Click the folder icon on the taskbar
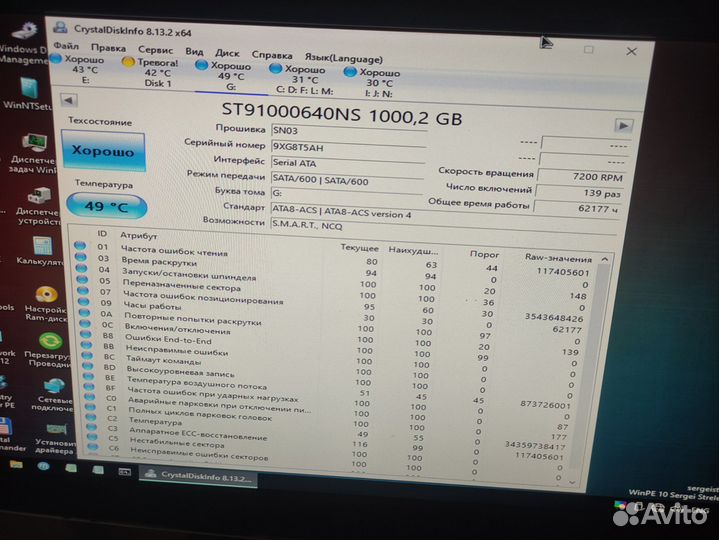 [x=16, y=465]
